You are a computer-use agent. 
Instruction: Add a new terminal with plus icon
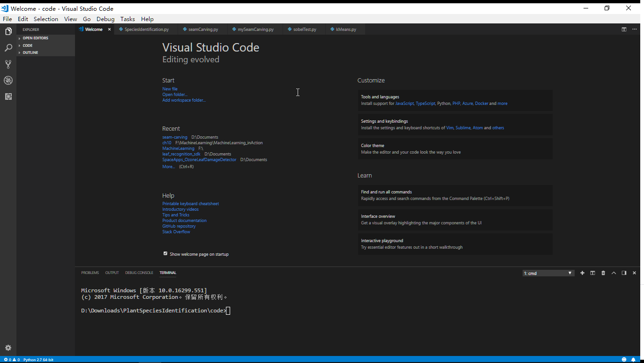click(582, 273)
